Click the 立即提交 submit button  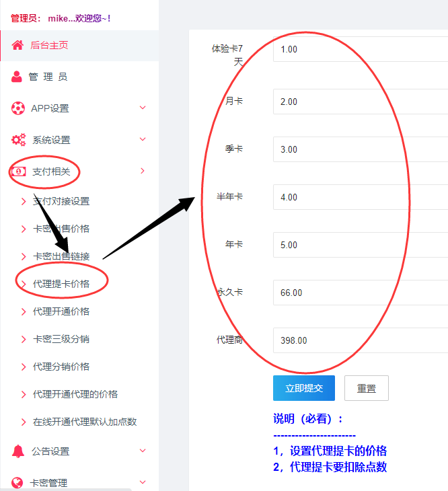coord(304,388)
